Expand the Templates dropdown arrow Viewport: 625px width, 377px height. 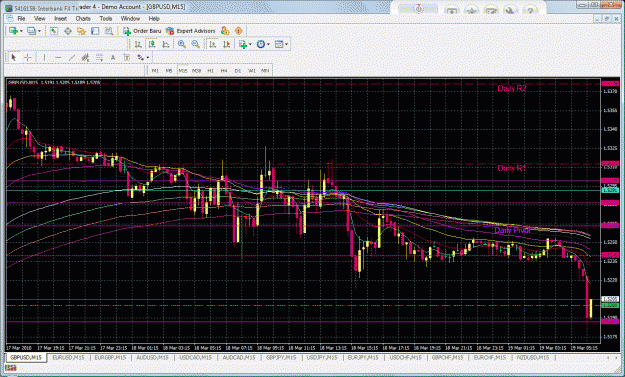click(x=287, y=44)
